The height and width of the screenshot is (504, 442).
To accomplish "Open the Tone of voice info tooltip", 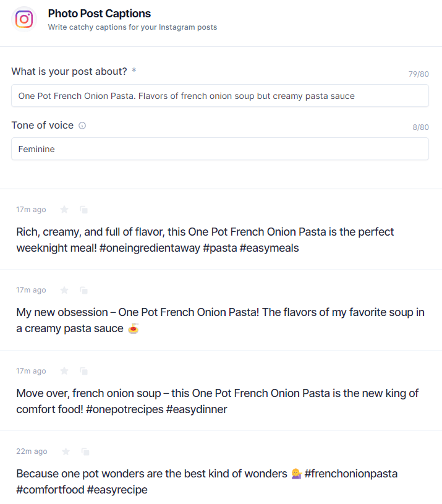I will [83, 125].
